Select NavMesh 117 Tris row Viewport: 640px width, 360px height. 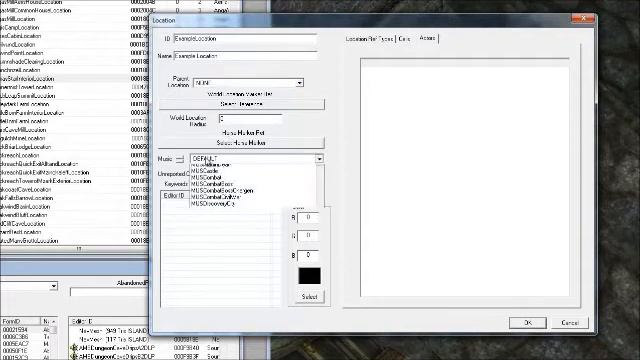click(x=113, y=339)
